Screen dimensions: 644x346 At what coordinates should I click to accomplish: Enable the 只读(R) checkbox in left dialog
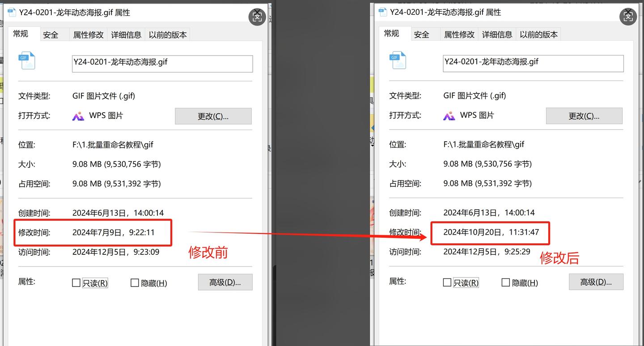[76, 283]
